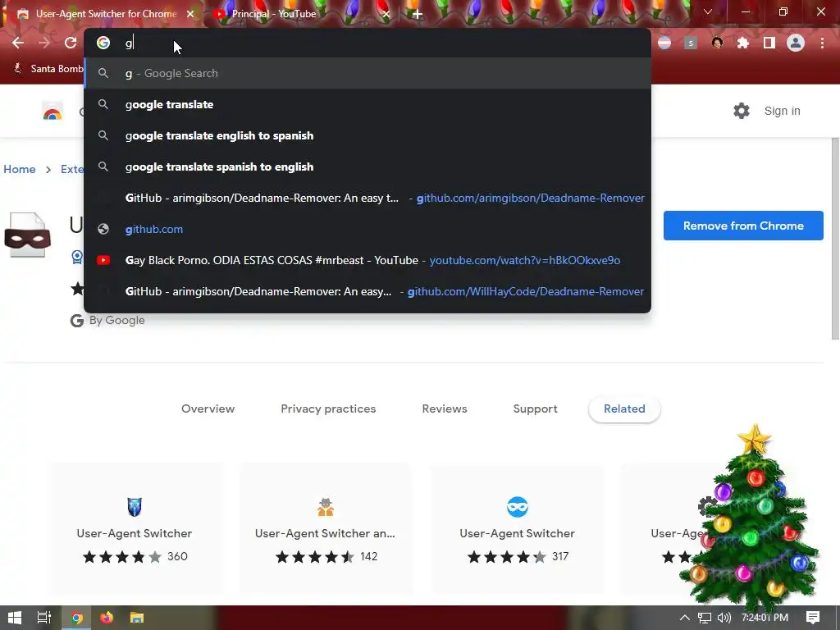This screenshot has width=840, height=630.
Task: Expand the hidden system tray icons
Action: (684, 618)
